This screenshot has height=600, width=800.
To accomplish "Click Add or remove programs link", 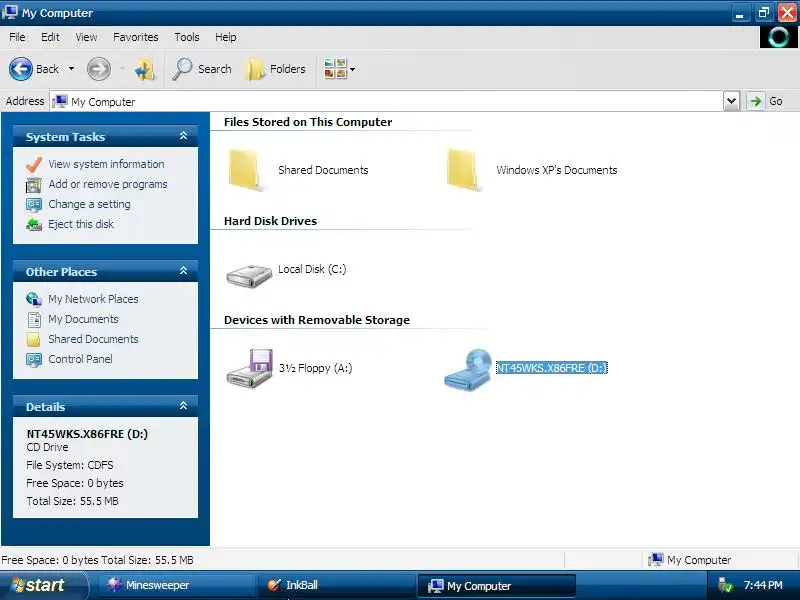I will 108,184.
